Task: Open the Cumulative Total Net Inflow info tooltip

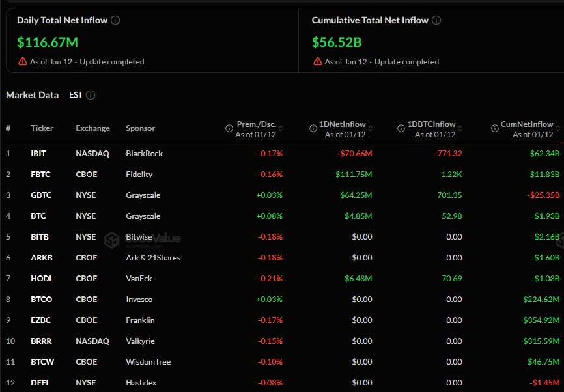Action: [x=436, y=20]
